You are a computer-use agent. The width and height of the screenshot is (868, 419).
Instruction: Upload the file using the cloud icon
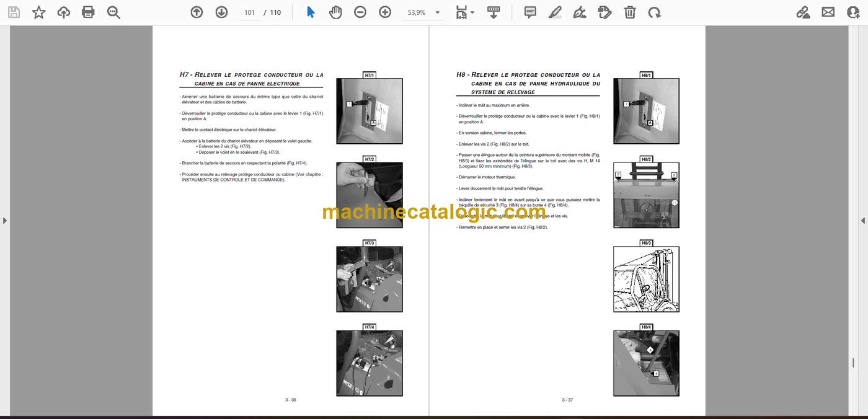(x=63, y=12)
